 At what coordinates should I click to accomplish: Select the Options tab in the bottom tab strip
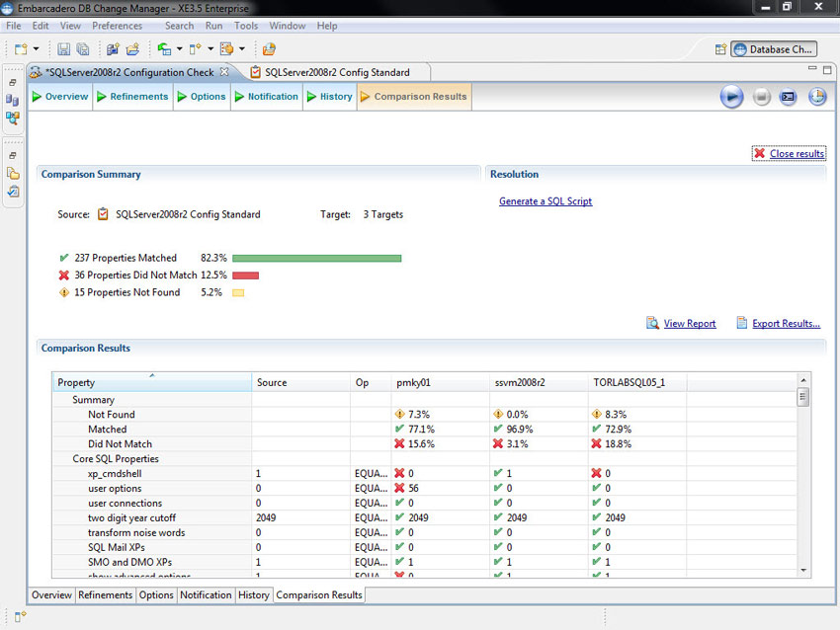(x=156, y=595)
